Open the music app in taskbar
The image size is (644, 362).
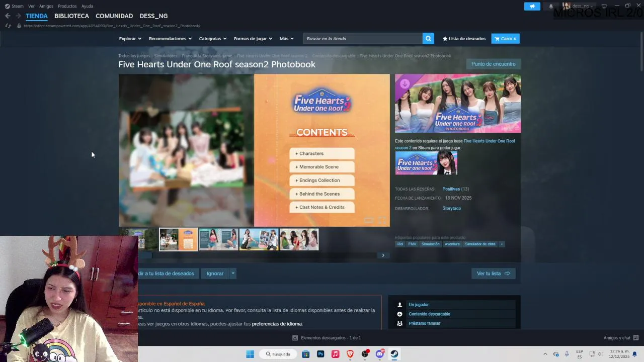tap(335, 354)
